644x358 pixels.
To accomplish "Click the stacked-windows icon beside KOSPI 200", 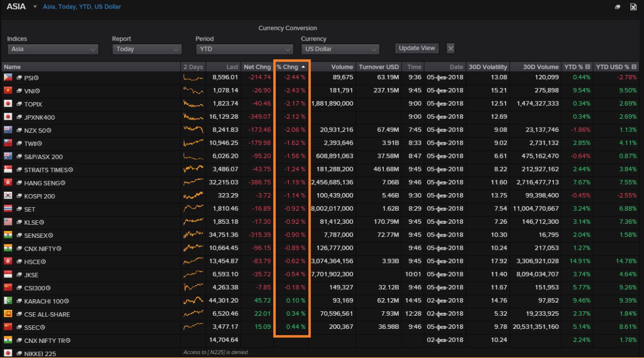I will [x=19, y=196].
